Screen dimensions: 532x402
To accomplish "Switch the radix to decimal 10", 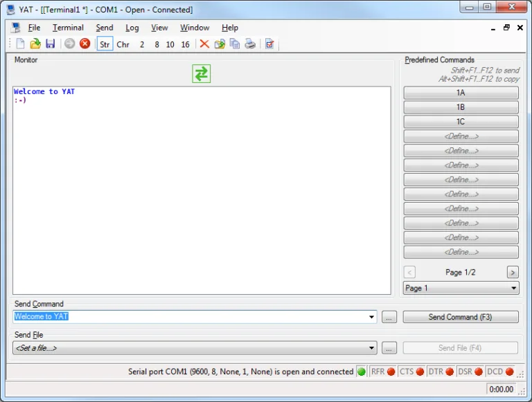I will (x=170, y=44).
